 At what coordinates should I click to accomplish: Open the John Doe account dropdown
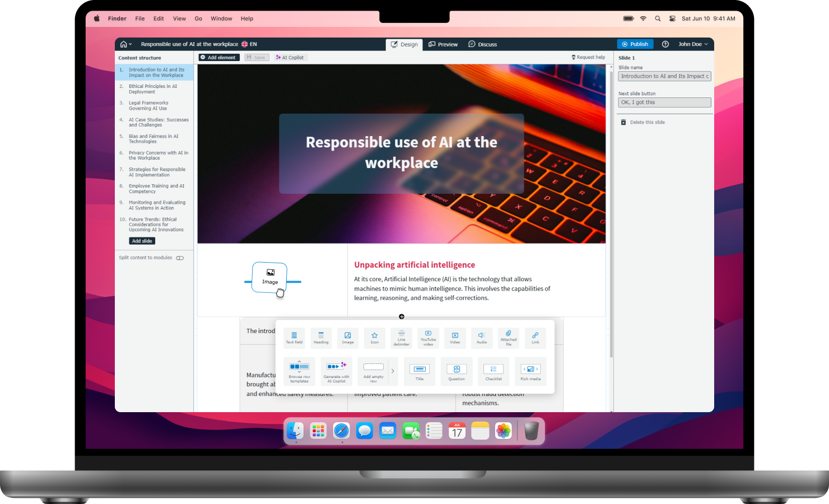pyautogui.click(x=693, y=44)
